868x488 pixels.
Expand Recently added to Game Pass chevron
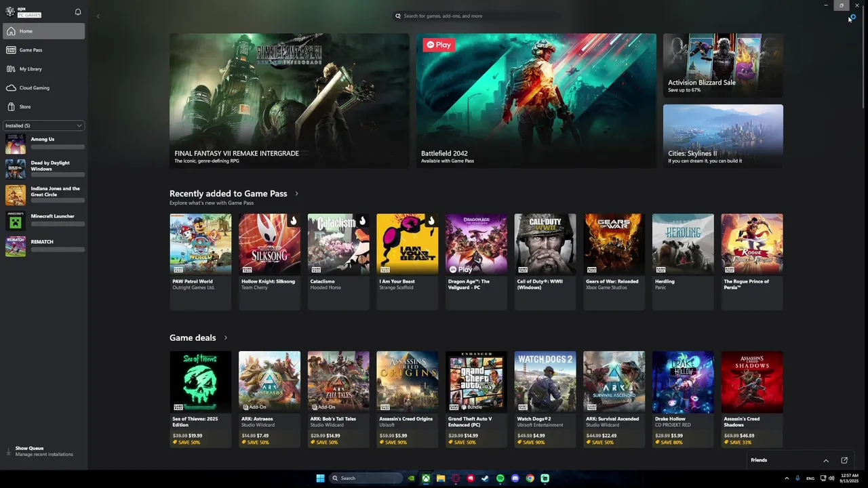[296, 194]
